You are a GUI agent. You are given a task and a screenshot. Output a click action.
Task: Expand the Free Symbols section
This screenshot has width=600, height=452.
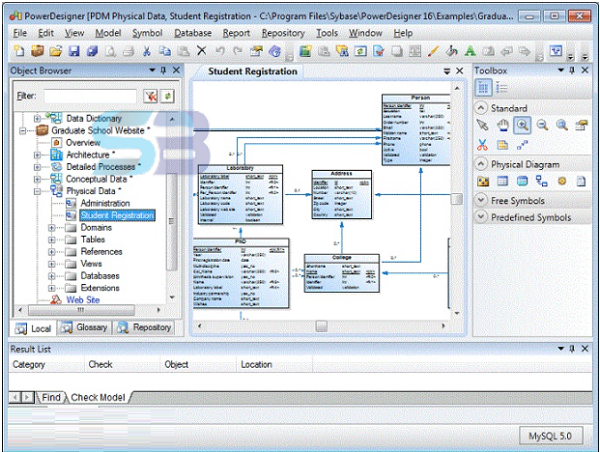coord(481,200)
